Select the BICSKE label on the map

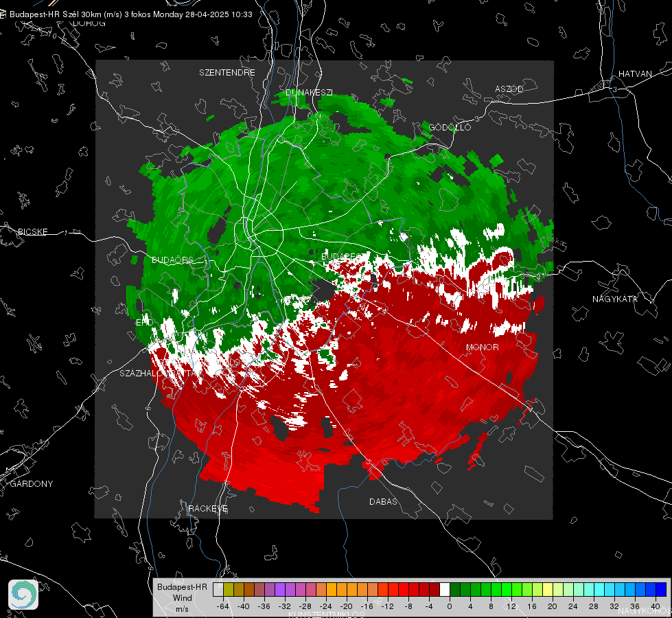tap(32, 231)
